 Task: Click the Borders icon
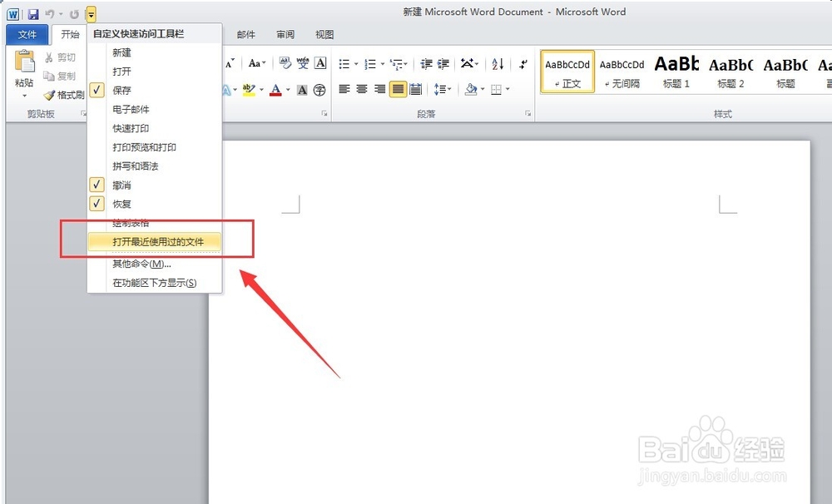click(497, 89)
